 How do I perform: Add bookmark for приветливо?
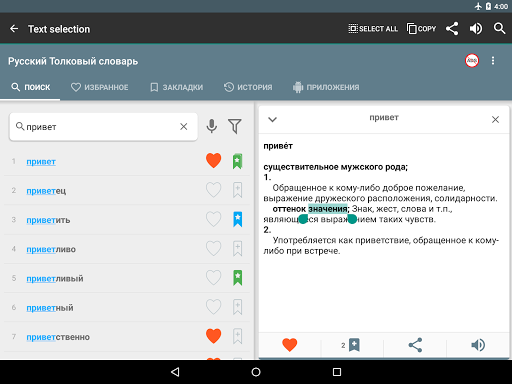pyautogui.click(x=237, y=249)
